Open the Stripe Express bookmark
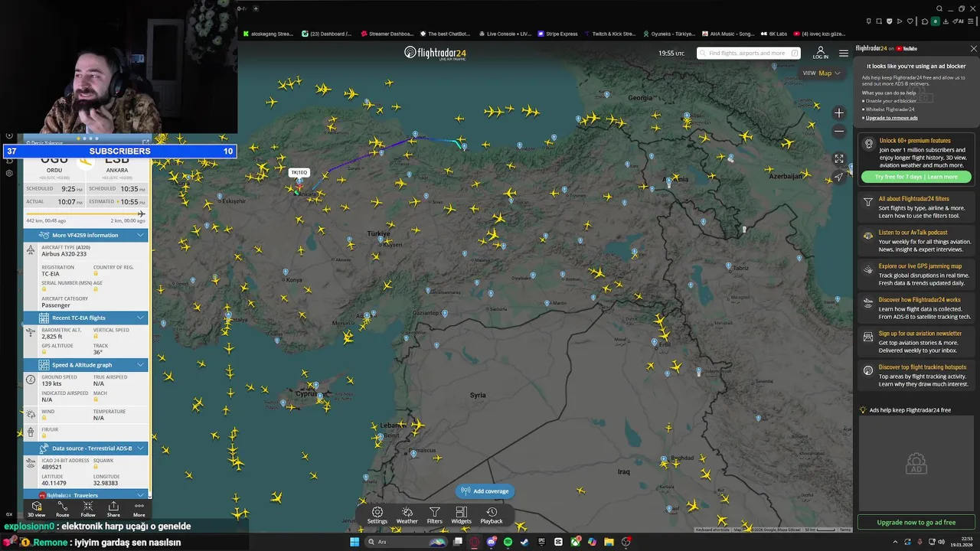 (557, 34)
